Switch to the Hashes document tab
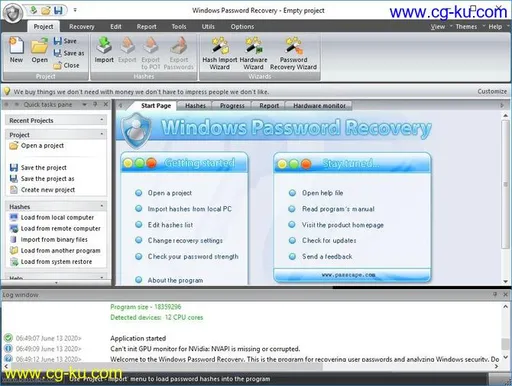Viewport: 512px width, 386px height. click(195, 106)
